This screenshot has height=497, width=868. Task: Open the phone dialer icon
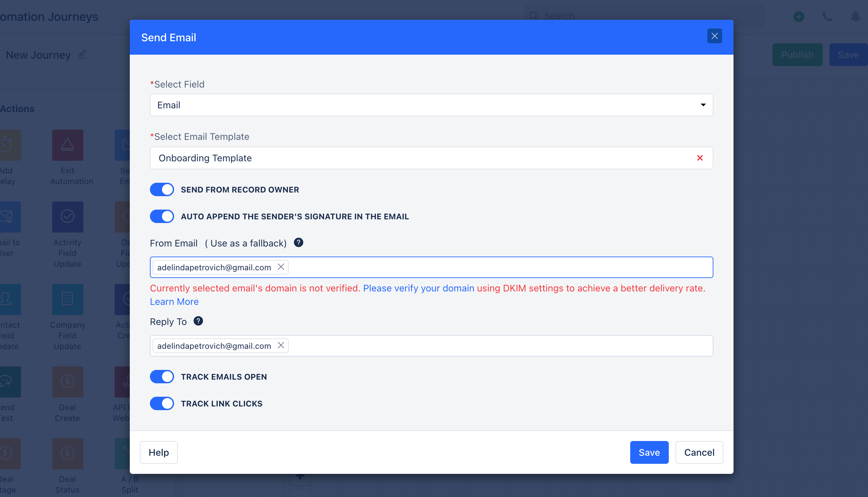coord(827,16)
